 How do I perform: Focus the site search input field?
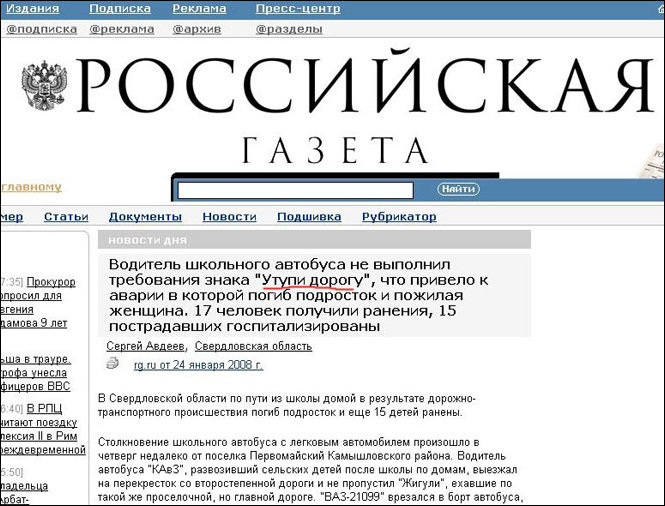pos(296,190)
